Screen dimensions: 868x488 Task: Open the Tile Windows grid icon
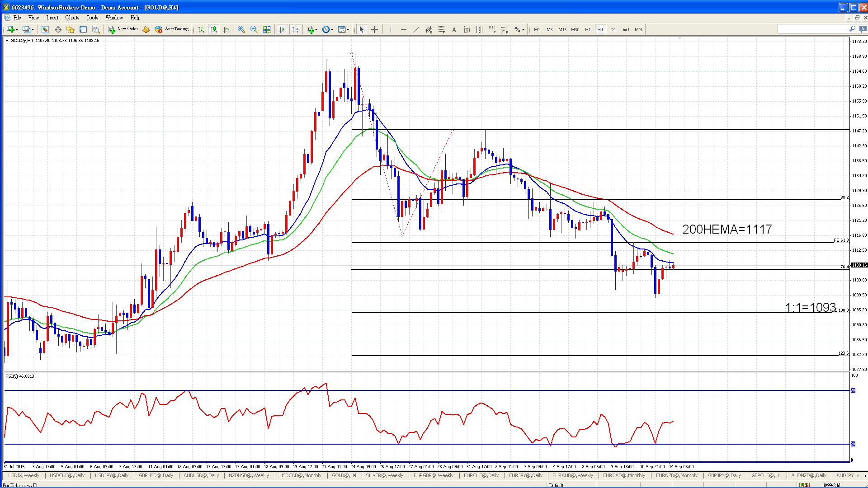[x=267, y=29]
